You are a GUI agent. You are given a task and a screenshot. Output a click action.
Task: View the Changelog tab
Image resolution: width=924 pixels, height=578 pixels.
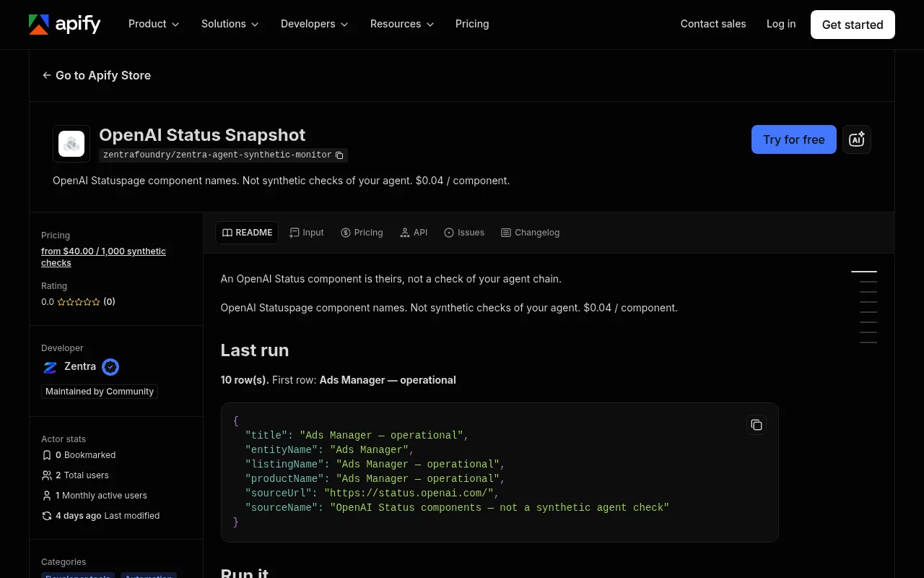(x=531, y=233)
